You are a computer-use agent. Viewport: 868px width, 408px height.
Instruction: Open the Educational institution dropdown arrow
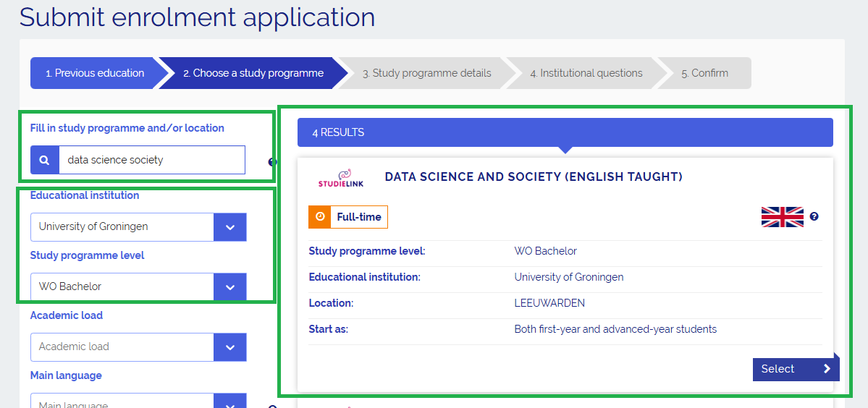click(x=230, y=227)
